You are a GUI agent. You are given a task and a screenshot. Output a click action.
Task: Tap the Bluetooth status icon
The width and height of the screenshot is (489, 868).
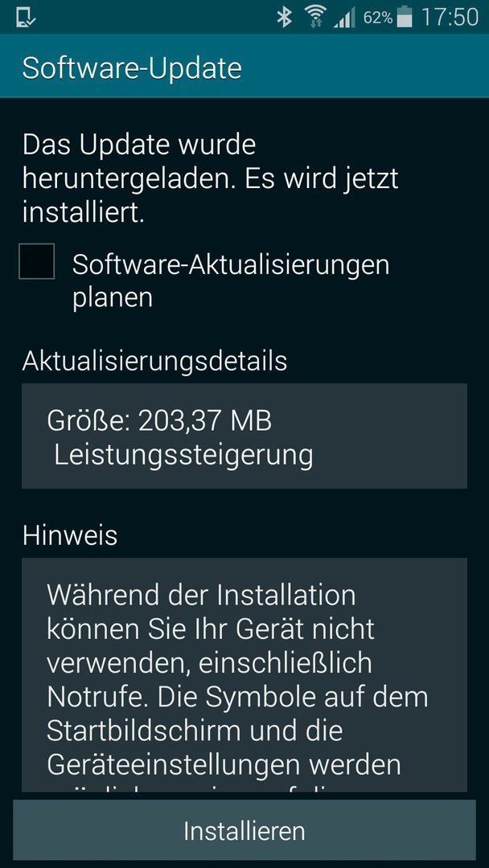tap(285, 17)
